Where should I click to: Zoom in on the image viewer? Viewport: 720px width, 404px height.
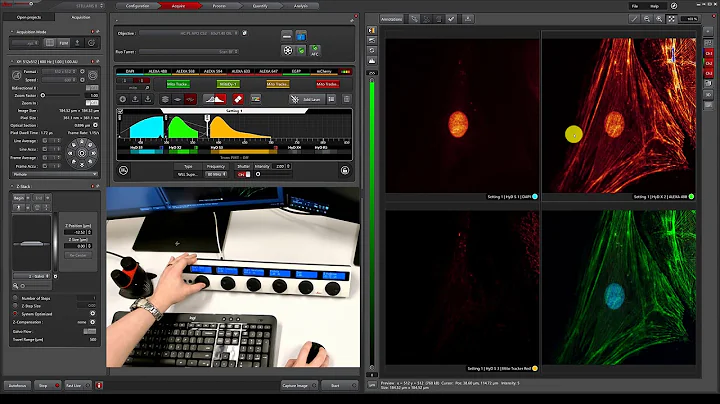659,19
